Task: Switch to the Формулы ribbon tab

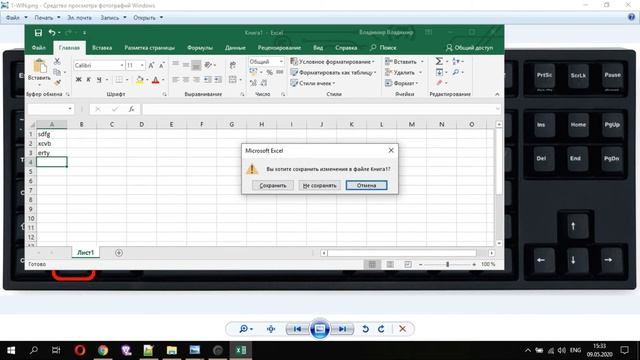Action: [x=200, y=48]
